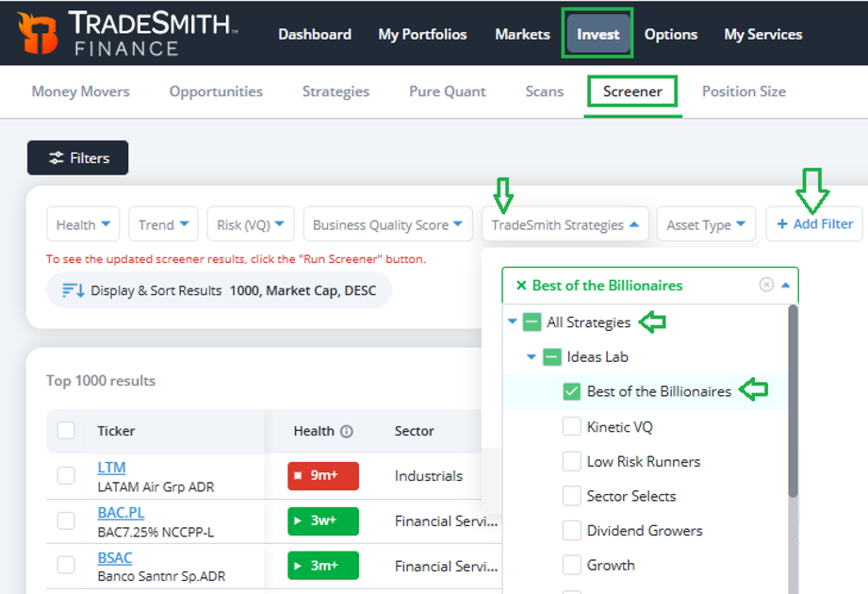Click the TradeSmith Finance logo
This screenshot has width=868, height=594.
click(x=127, y=34)
